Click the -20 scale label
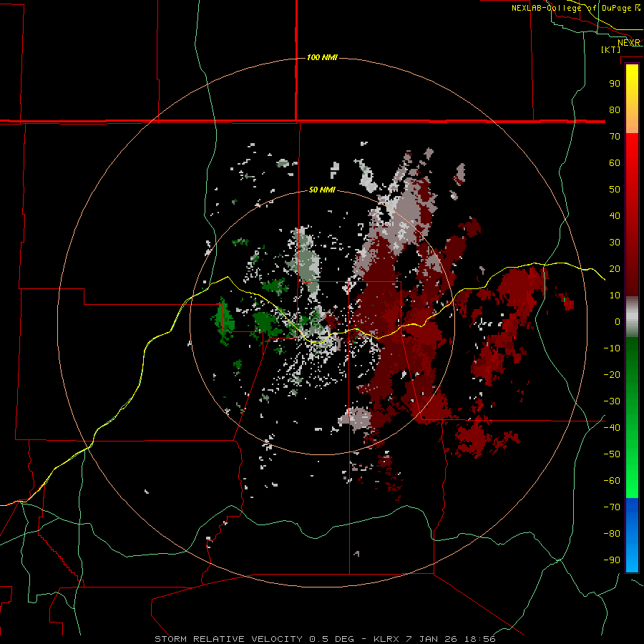 pyautogui.click(x=612, y=374)
